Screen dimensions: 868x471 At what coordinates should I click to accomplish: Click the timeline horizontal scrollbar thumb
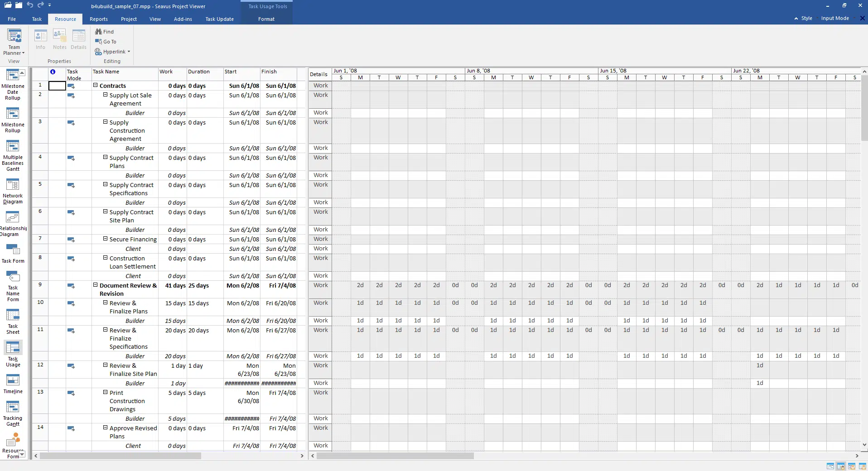point(395,456)
